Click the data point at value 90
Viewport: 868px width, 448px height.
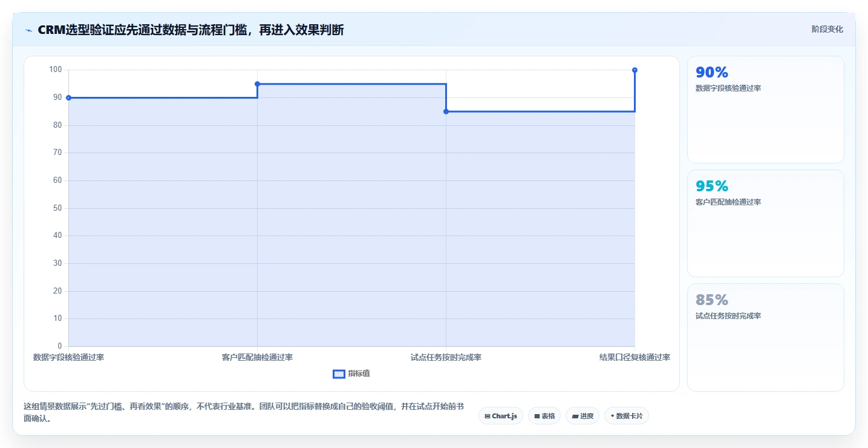68,97
